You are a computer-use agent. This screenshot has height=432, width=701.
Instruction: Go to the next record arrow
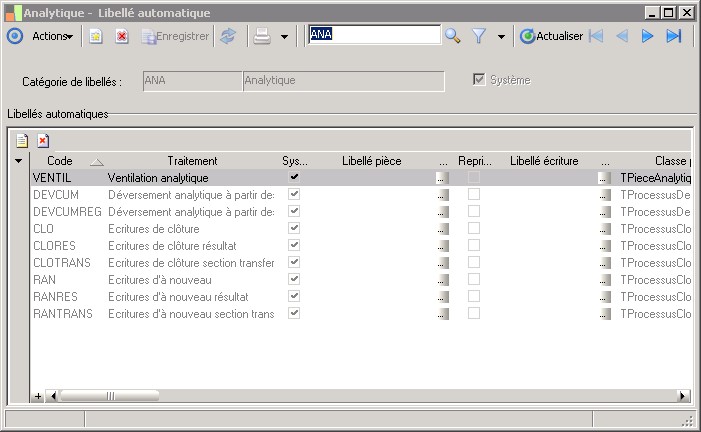coord(647,36)
